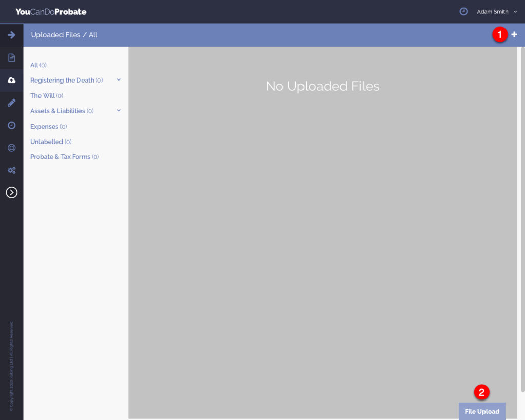Expand Assets & Liabilities category
Viewport: 525px width, 420px height.
point(119,111)
